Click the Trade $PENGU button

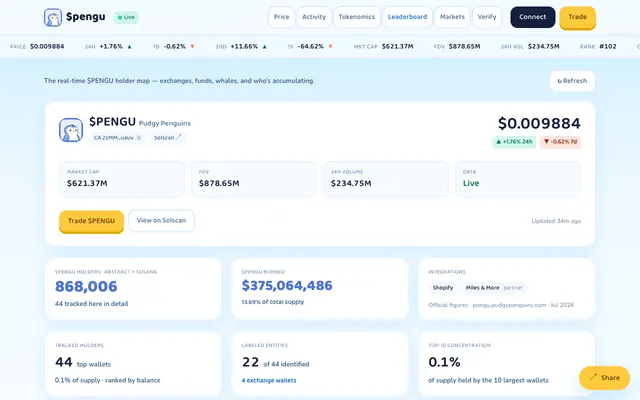click(91, 221)
